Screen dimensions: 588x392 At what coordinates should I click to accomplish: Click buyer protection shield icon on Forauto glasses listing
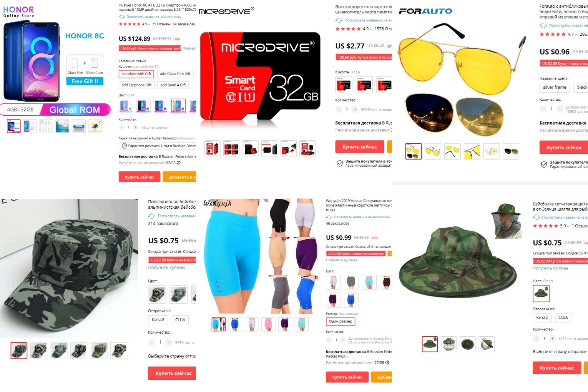(x=544, y=164)
